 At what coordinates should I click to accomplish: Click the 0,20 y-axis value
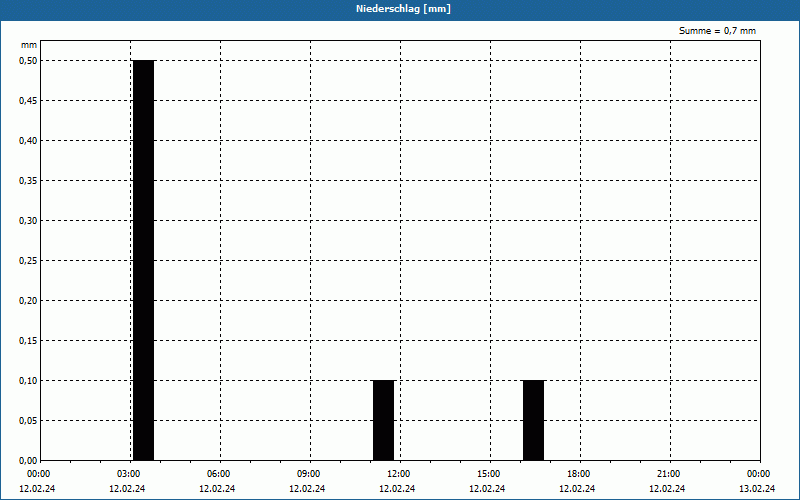[28, 301]
